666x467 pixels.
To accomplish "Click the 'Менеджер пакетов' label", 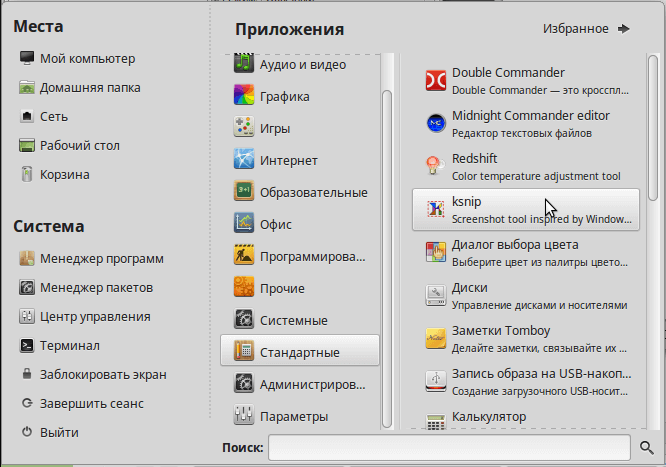I will pos(96,288).
